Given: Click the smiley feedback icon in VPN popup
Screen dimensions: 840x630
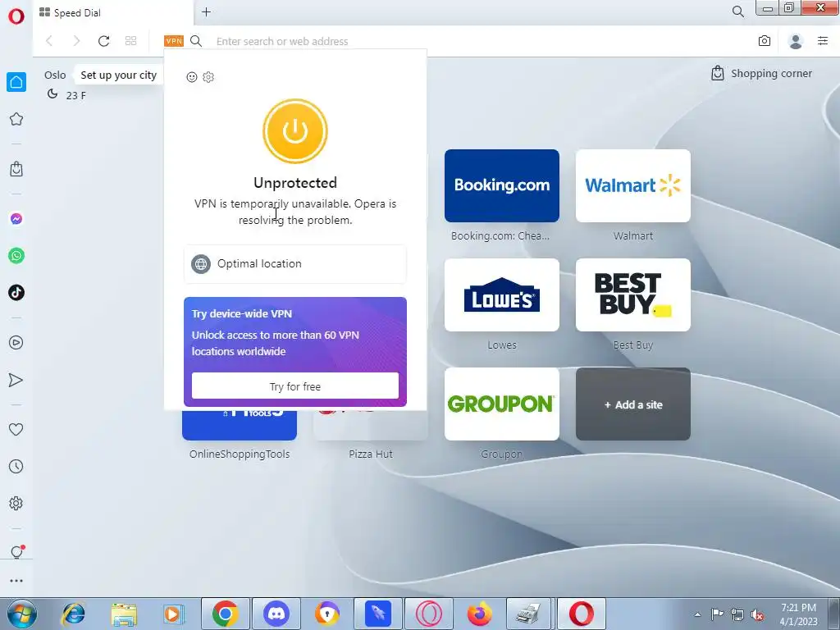Looking at the screenshot, I should coord(192,77).
